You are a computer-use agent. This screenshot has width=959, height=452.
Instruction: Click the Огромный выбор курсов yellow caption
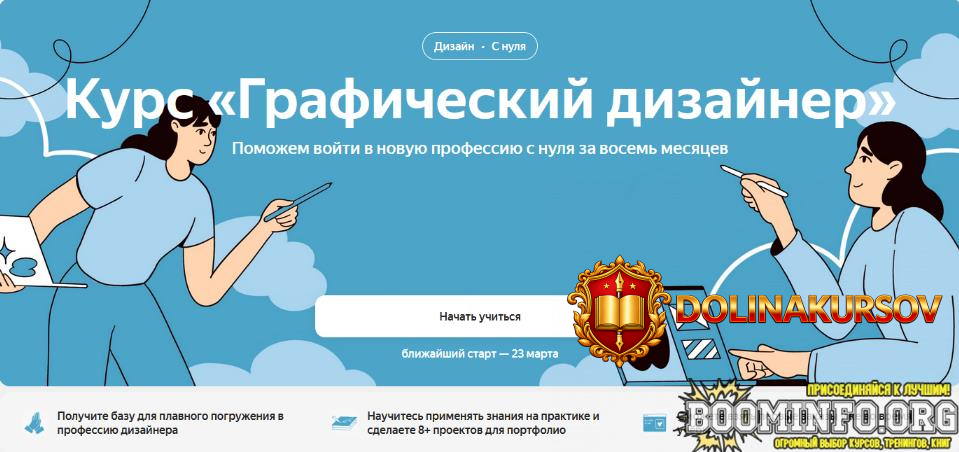[x=861, y=443]
